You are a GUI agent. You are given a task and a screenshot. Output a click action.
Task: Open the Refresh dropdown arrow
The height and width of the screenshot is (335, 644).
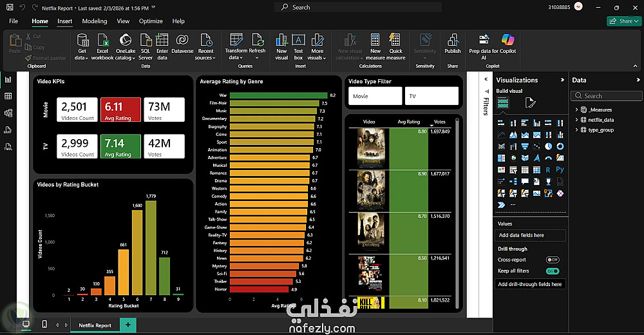[x=257, y=58]
